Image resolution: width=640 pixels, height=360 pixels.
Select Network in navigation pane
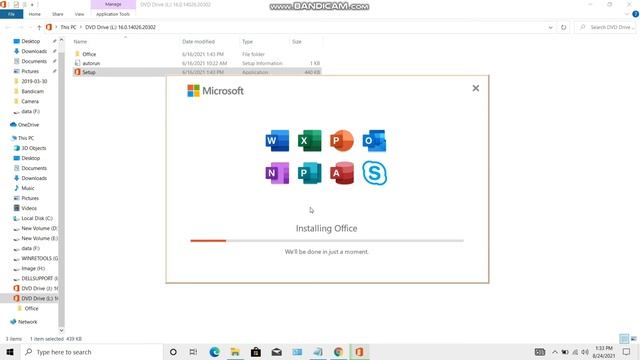pyautogui.click(x=27, y=322)
